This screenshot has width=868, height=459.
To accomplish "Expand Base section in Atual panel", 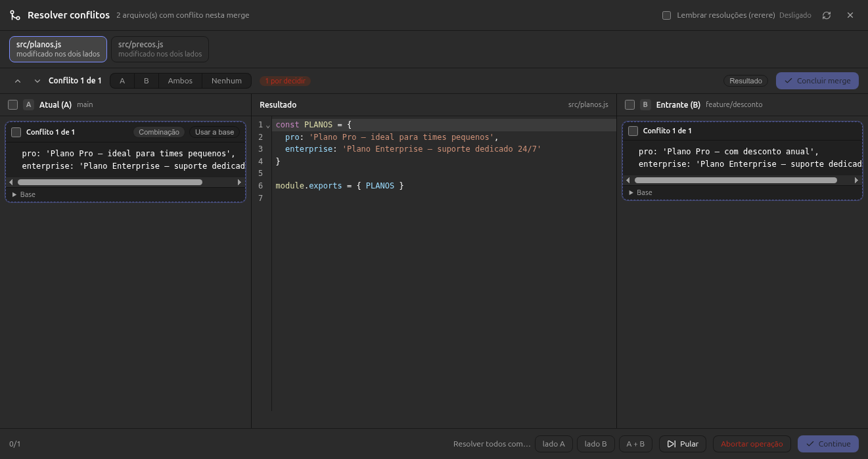I will tap(24, 194).
